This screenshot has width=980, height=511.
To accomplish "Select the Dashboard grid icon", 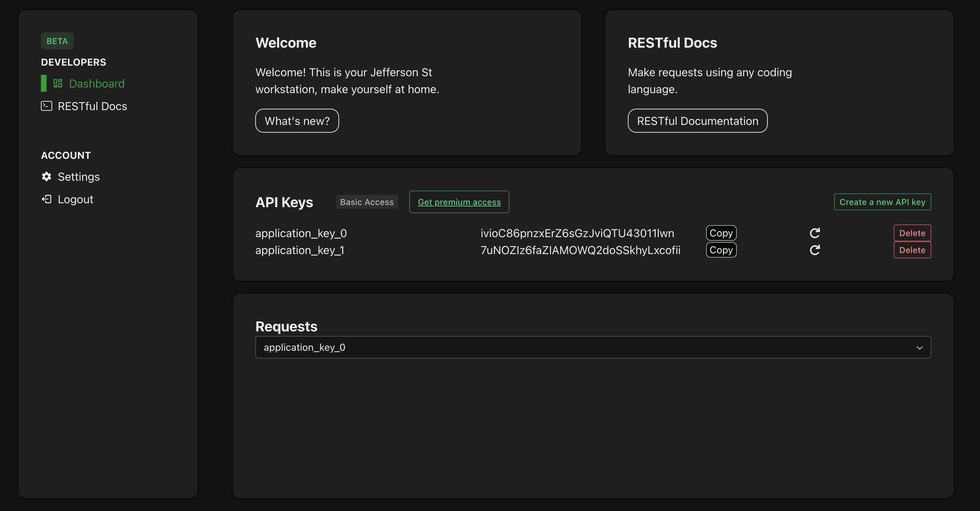I will point(58,83).
